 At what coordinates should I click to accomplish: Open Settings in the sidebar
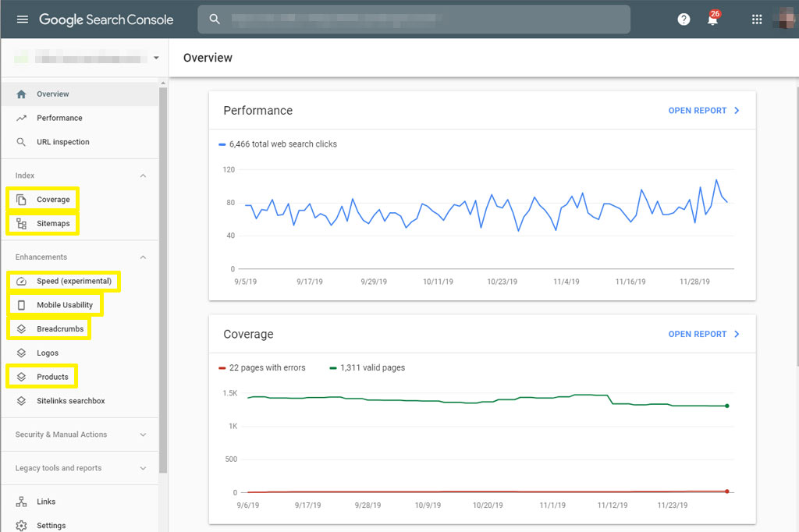point(80,526)
